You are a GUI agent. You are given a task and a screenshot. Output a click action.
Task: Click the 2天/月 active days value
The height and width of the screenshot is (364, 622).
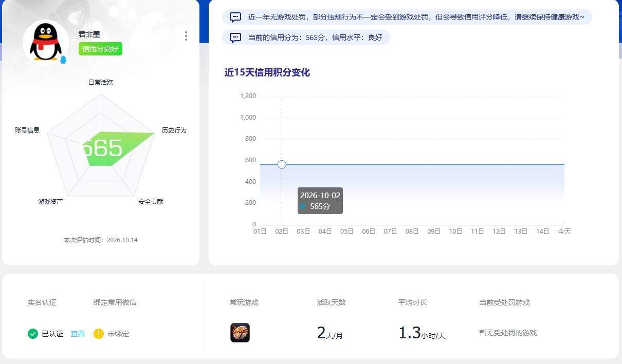(x=330, y=333)
